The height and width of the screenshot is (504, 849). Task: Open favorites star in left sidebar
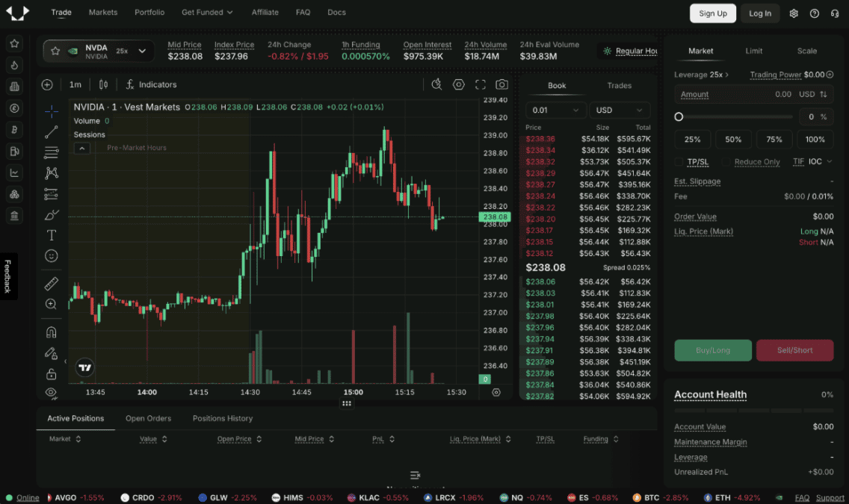click(x=15, y=43)
